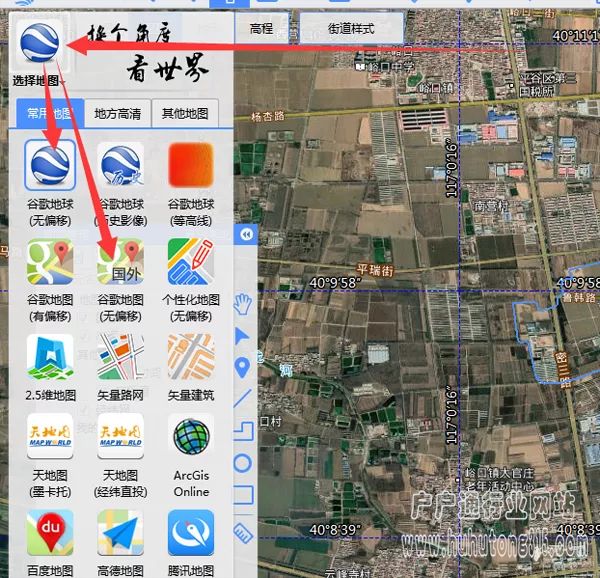Select 谷歌地球 (历史影像) map icon
This screenshot has height=578, width=600.
pos(121,165)
